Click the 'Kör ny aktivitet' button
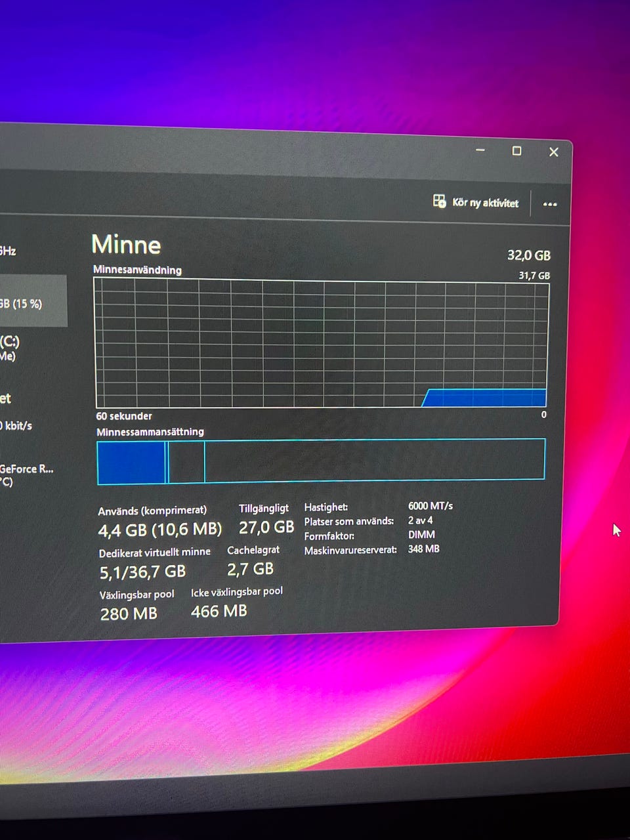 476,202
